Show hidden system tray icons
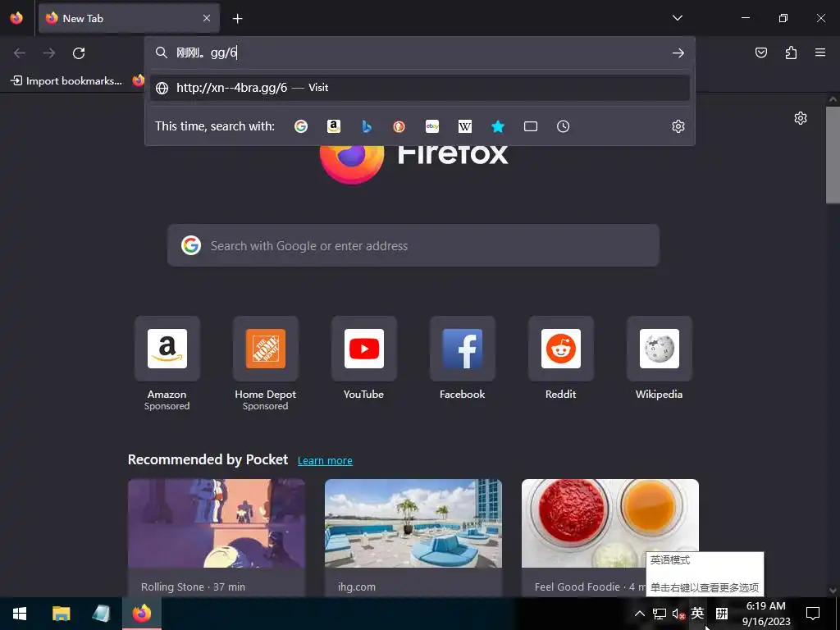Image resolution: width=840 pixels, height=630 pixels. [640, 614]
